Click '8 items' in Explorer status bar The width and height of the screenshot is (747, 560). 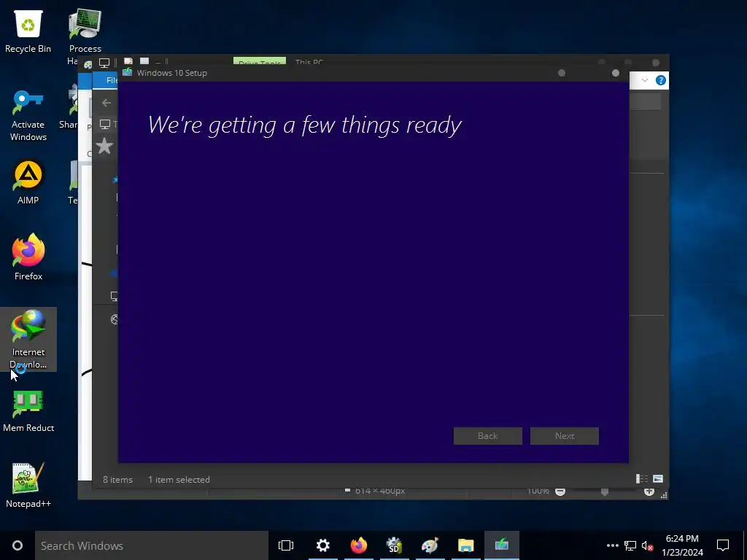coord(117,480)
